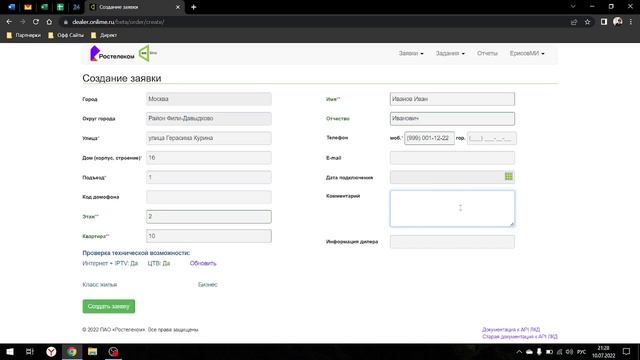Expand the Задания dropdown menu
640x360 pixels.
(x=450, y=53)
